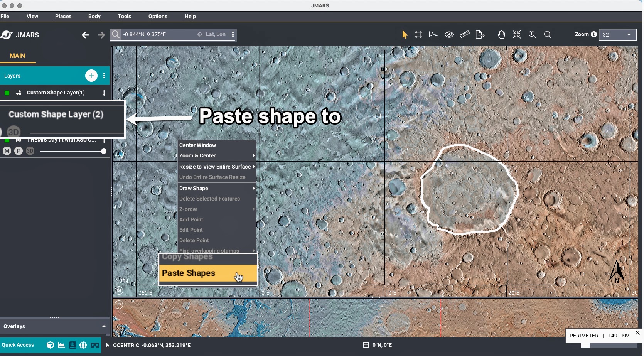
Task: Activate the measure ruler tool
Action: point(464,35)
